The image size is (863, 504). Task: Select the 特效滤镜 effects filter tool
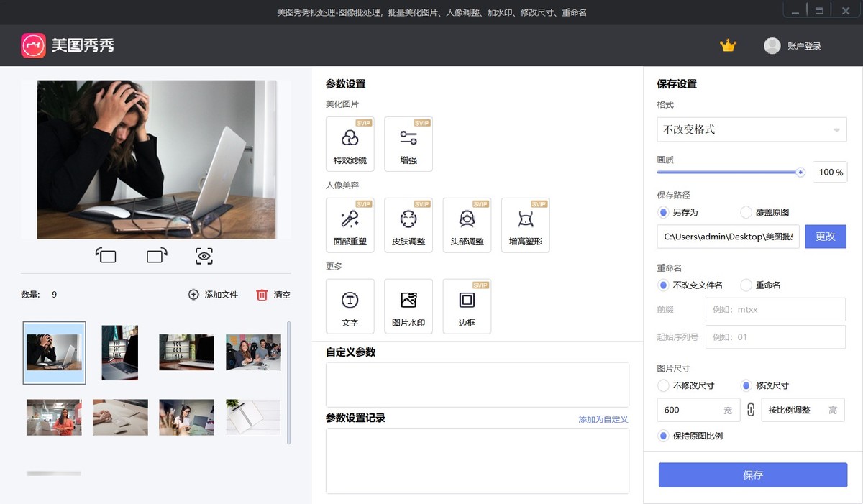click(x=350, y=144)
